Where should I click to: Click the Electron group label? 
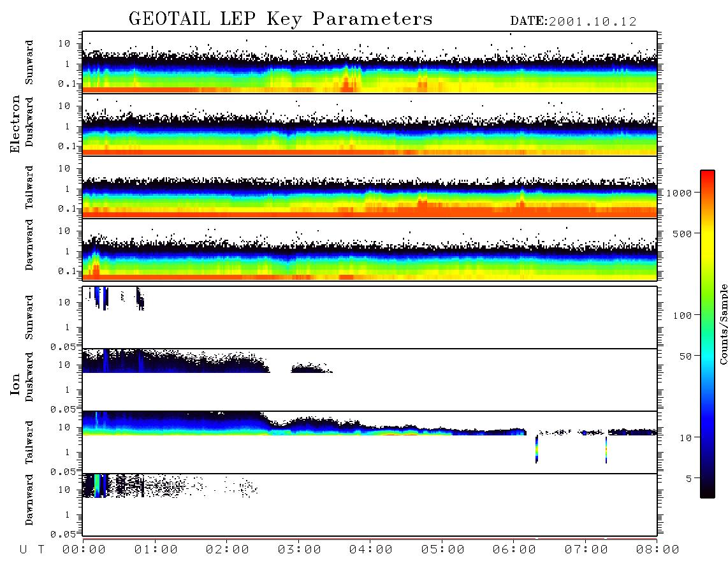15,124
